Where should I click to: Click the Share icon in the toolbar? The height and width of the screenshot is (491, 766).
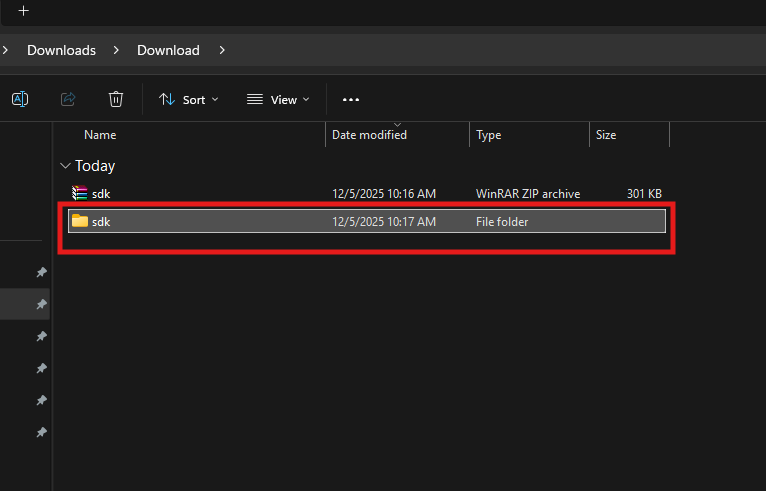(69, 99)
